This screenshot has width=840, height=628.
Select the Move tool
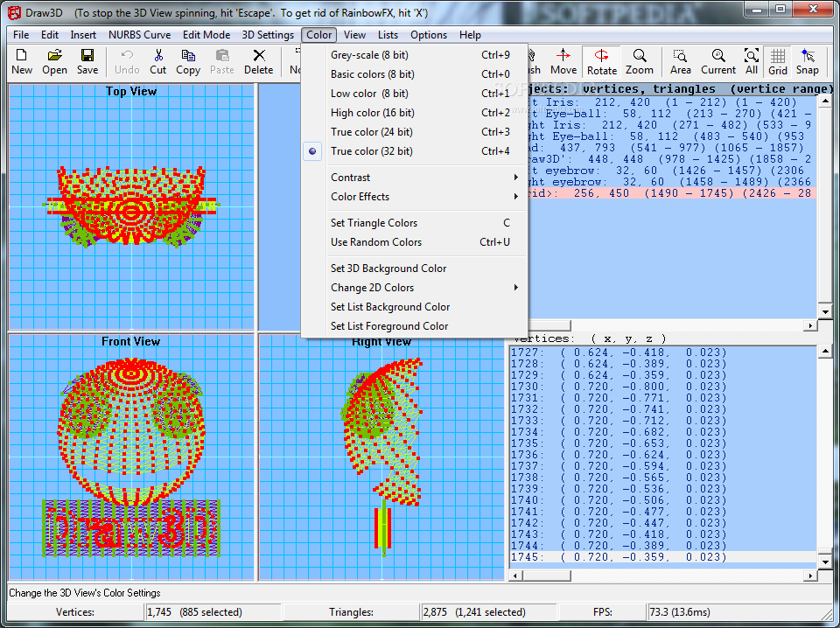coord(563,61)
